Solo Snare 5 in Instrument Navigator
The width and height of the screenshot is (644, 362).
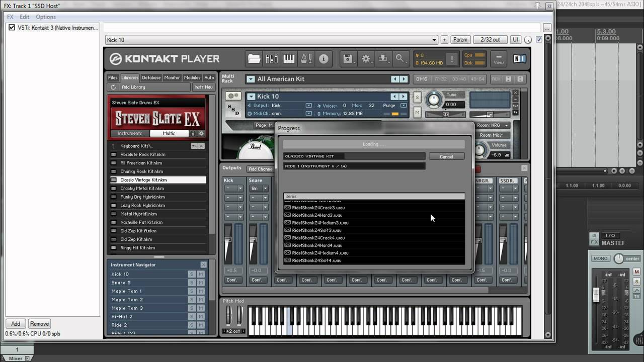click(x=191, y=283)
